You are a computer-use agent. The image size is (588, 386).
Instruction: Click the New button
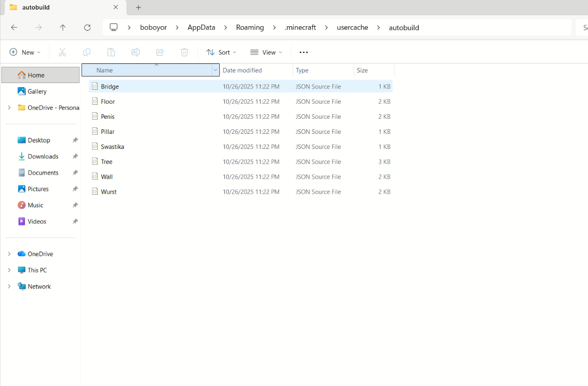pyautogui.click(x=25, y=52)
